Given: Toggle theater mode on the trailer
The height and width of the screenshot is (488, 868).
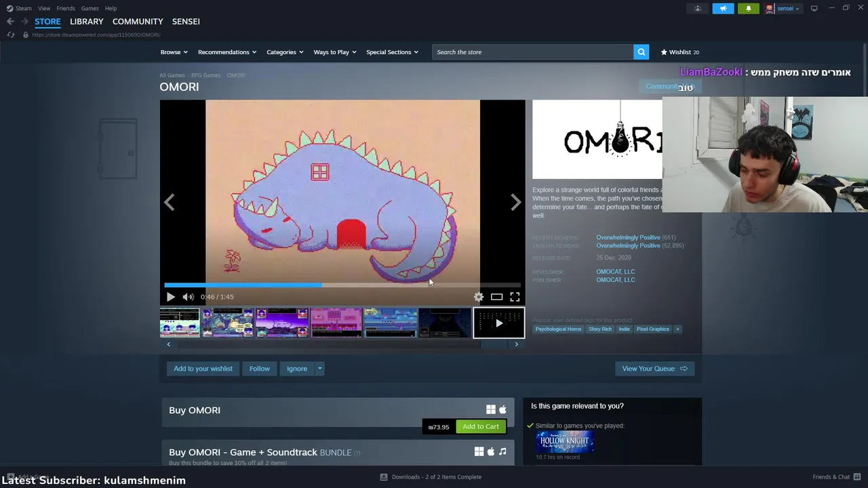Looking at the screenshot, I should point(496,297).
